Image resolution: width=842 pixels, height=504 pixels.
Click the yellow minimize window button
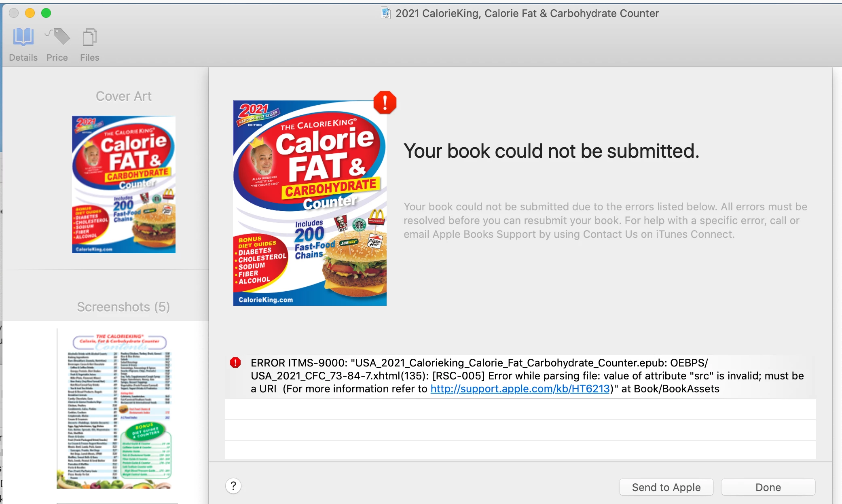(30, 13)
